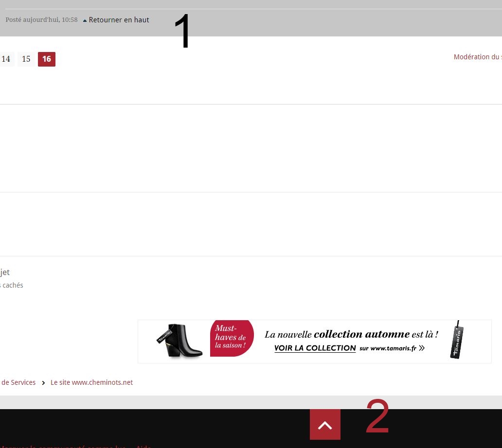502x448 pixels.
Task: Click the small arrow beside Retourner en haut
Action: pyautogui.click(x=85, y=20)
